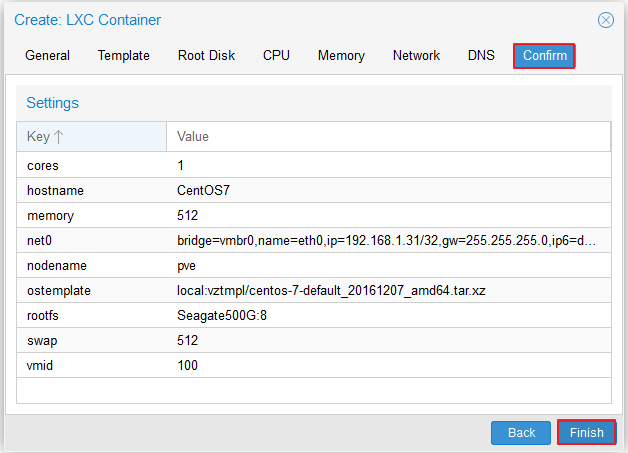Sort by the Key column arrow
Viewport: 628px width, 453px height.
pyautogui.click(x=59, y=137)
